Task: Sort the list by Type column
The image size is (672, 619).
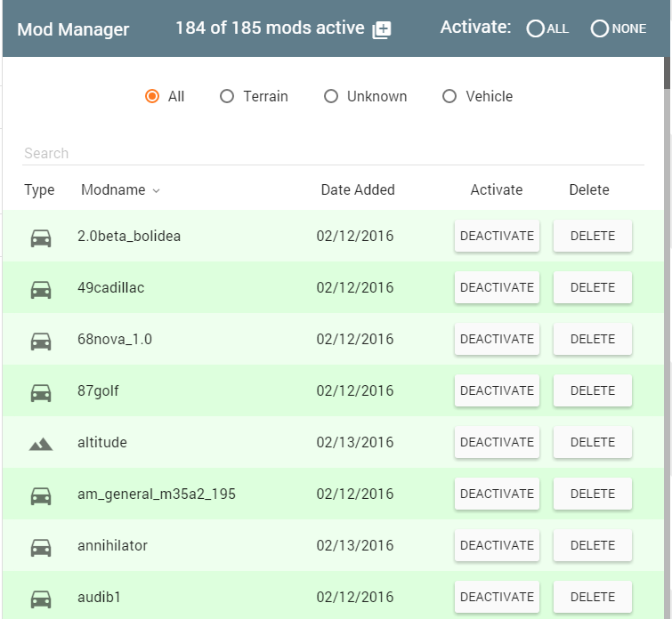Action: [39, 189]
